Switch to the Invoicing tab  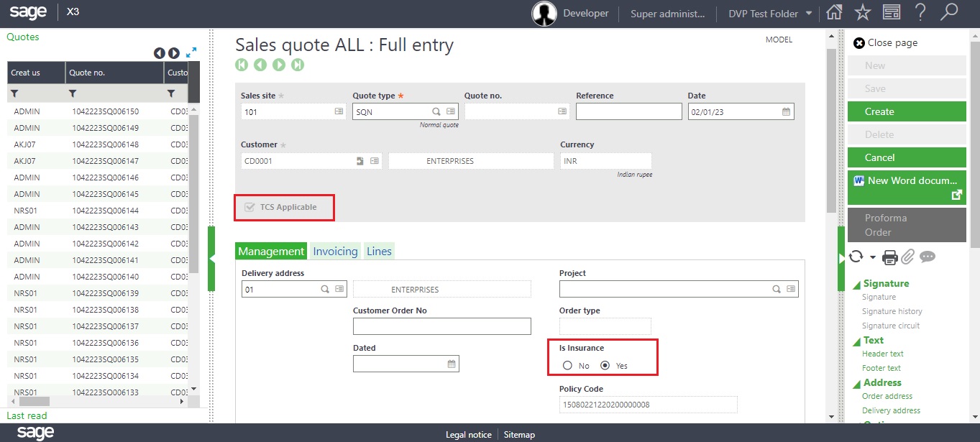click(334, 251)
